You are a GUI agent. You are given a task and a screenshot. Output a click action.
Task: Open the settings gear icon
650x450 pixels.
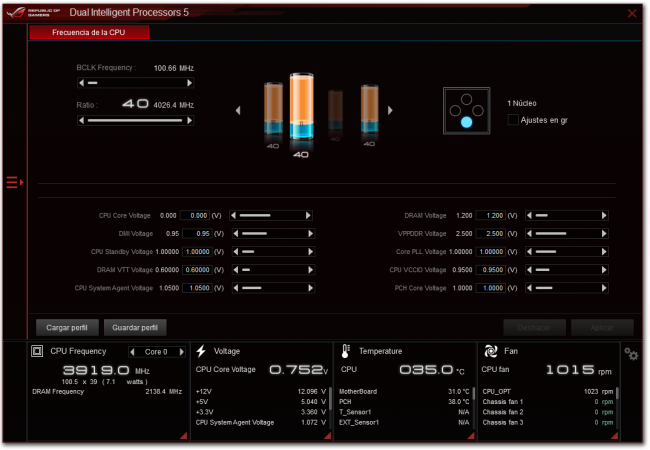[x=631, y=354]
